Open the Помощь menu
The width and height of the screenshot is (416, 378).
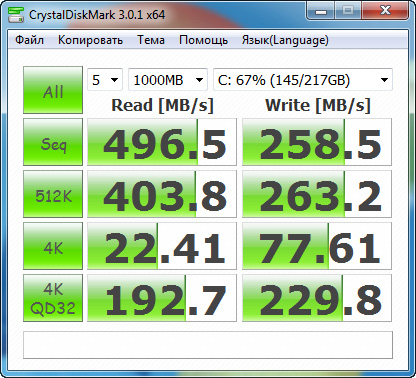[203, 40]
